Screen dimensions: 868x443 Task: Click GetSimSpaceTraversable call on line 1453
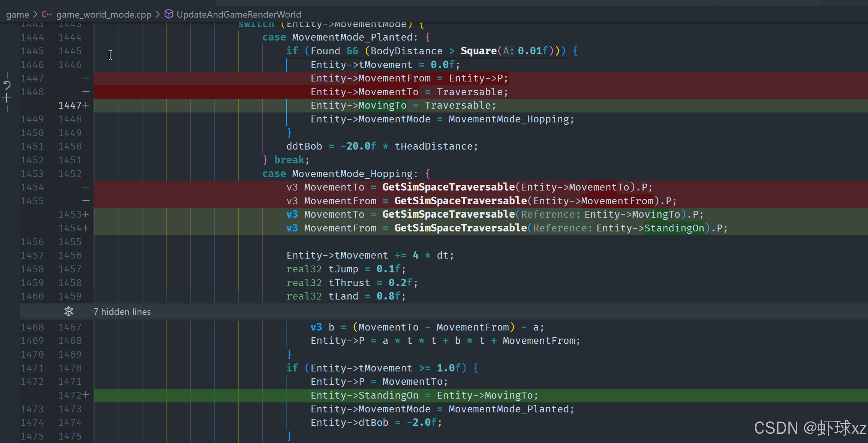click(x=448, y=214)
